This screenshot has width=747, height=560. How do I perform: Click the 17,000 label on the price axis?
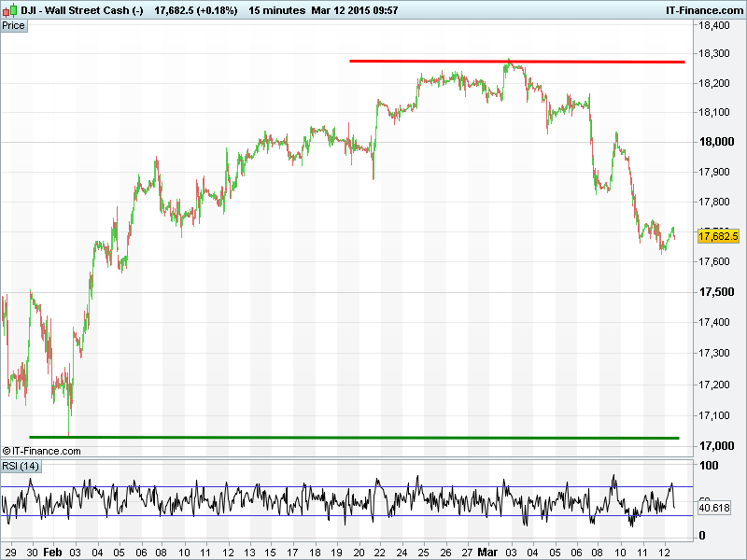pyautogui.click(x=715, y=444)
